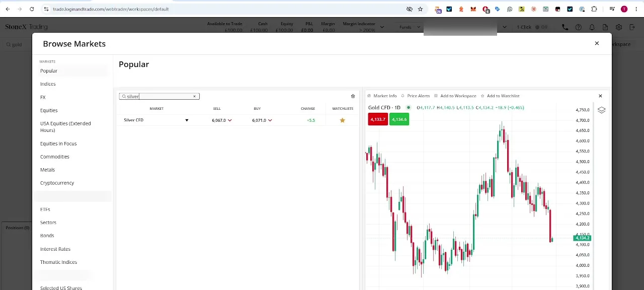
Task: Open Market Info for Gold CFD
Action: (x=382, y=96)
